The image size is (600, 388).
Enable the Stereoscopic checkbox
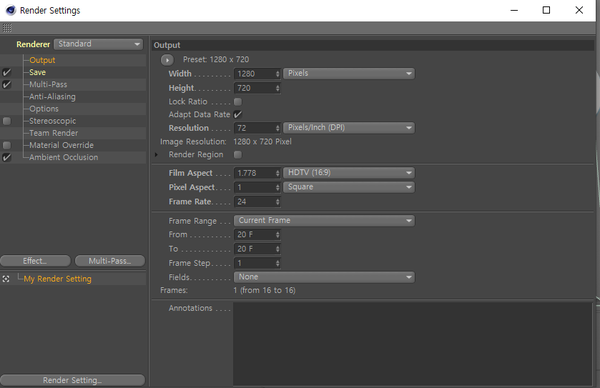click(x=7, y=121)
